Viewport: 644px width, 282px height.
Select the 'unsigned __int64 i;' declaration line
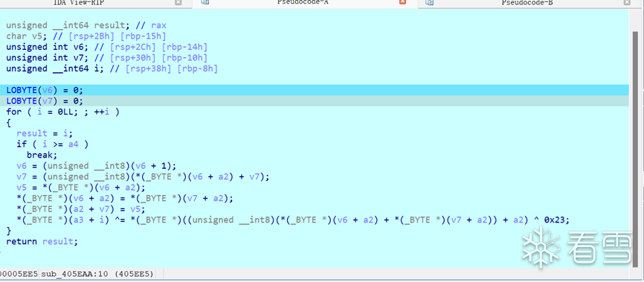pyautogui.click(x=112, y=68)
